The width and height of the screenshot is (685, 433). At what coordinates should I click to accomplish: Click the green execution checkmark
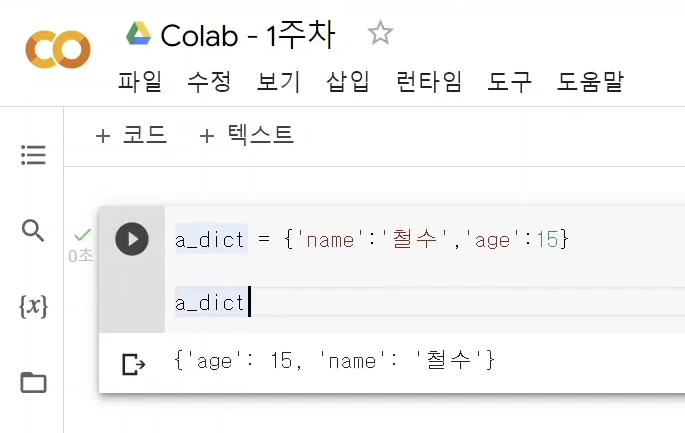click(83, 235)
